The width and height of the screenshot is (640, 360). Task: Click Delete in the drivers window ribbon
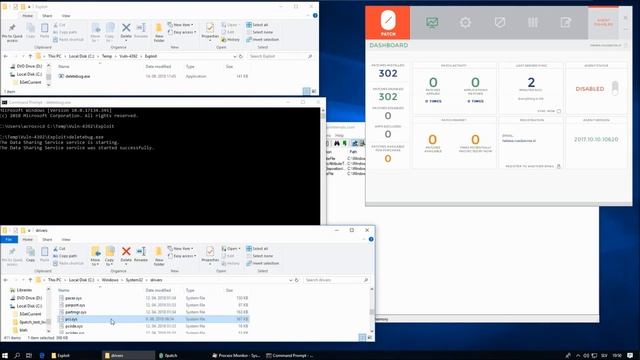(126, 256)
